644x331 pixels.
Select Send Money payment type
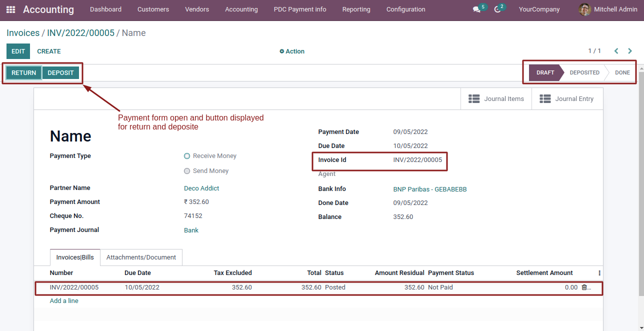point(187,171)
